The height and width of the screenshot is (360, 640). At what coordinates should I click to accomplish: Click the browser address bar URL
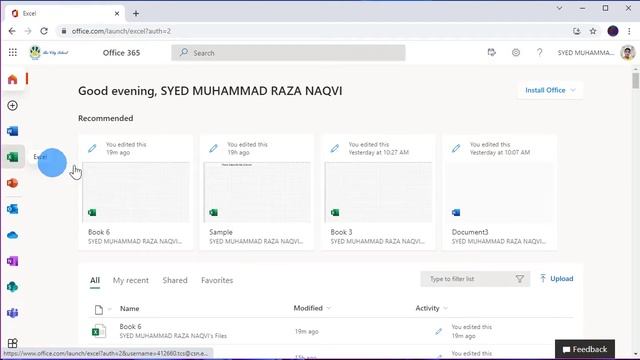click(x=121, y=31)
